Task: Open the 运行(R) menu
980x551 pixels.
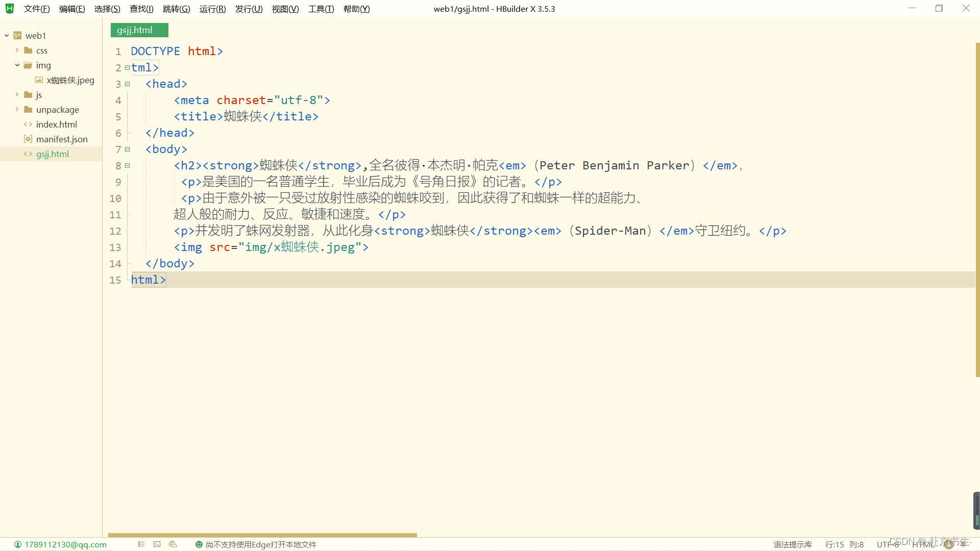Action: [x=212, y=9]
